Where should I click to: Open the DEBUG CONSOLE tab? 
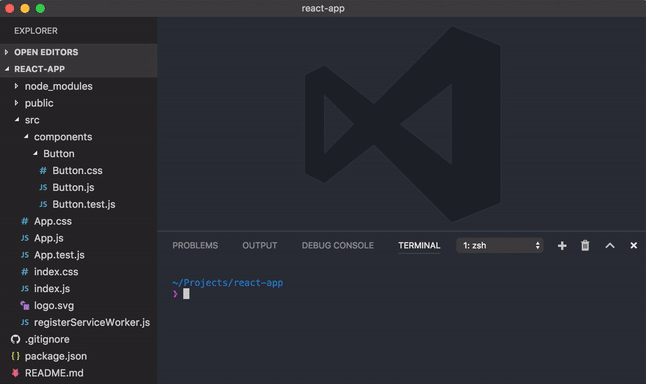(x=337, y=246)
